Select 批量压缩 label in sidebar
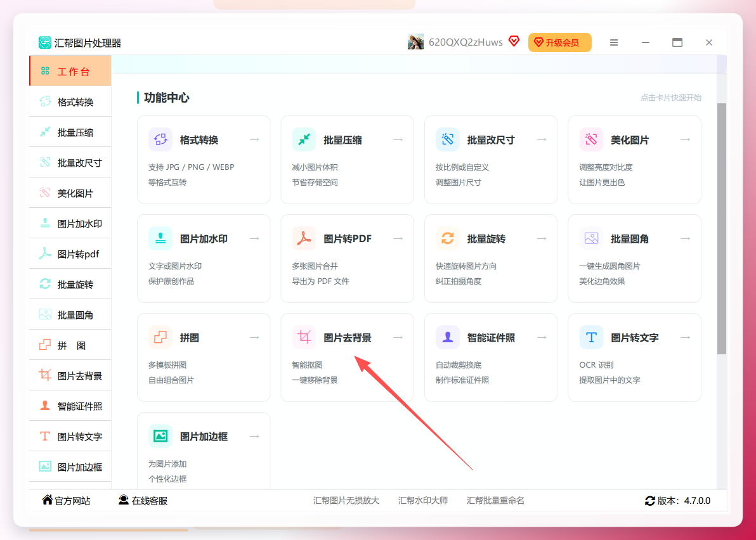 point(75,132)
